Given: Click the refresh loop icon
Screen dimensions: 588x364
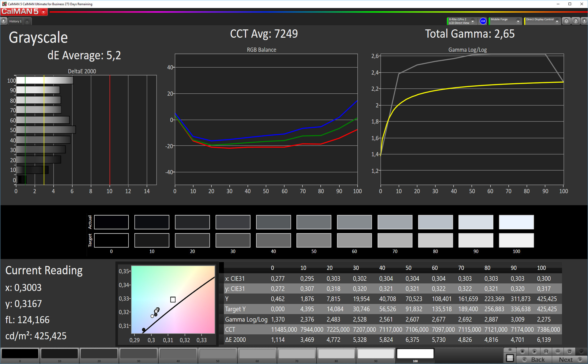Looking at the screenshot, I should pos(569,351).
